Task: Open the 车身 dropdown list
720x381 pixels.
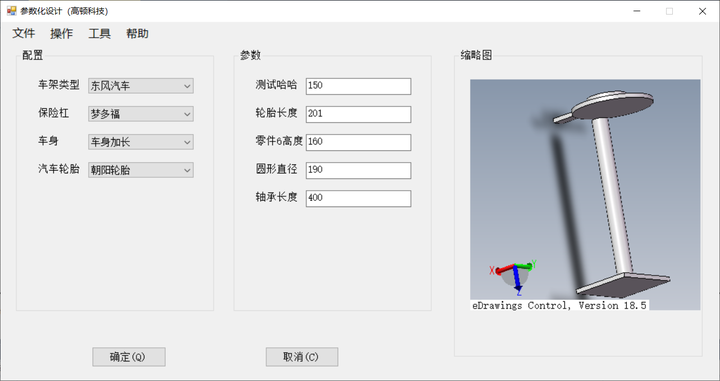Action: (141, 142)
